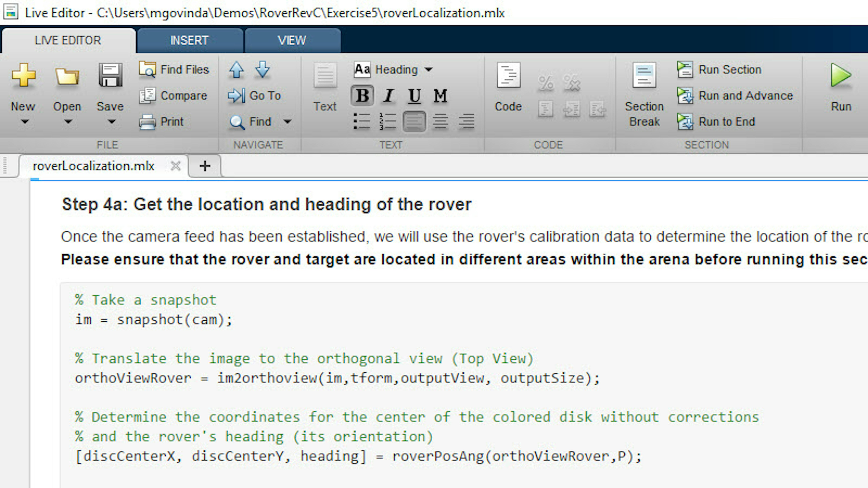The image size is (868, 488).
Task: Click the green Run play icon
Action: click(x=841, y=75)
